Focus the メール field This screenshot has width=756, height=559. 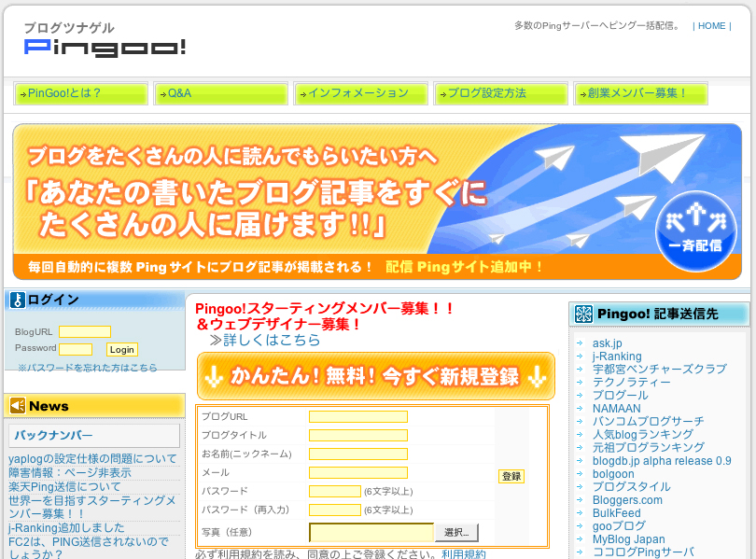(358, 473)
